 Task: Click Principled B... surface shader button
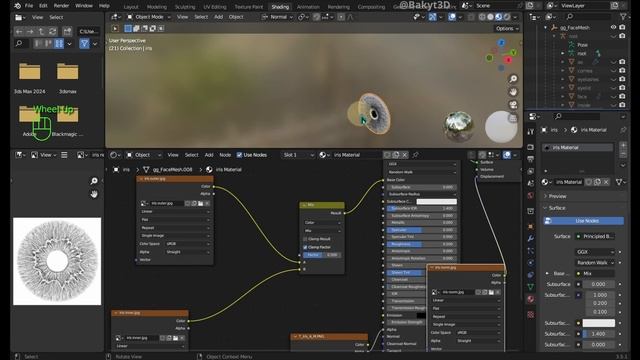(x=596, y=236)
